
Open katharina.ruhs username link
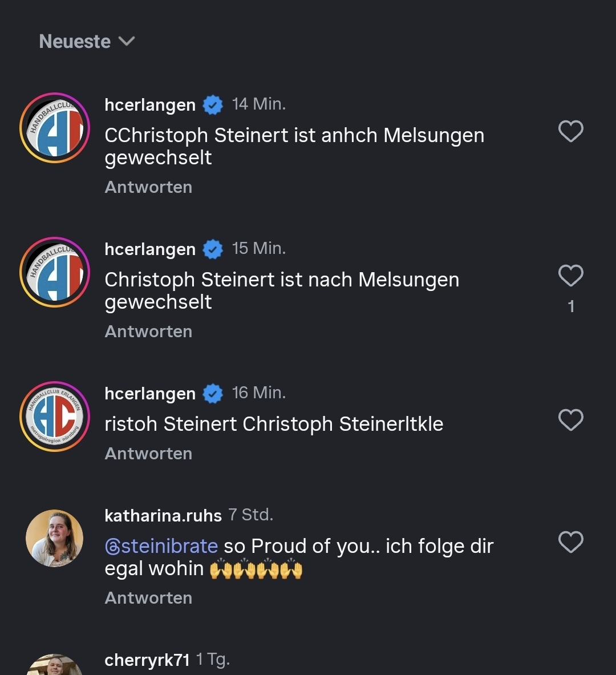[163, 516]
